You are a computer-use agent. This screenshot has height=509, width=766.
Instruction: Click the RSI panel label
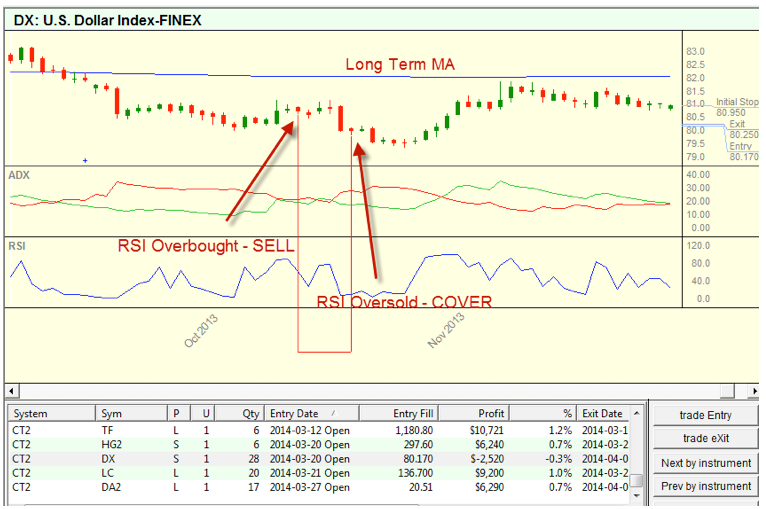click(x=17, y=246)
